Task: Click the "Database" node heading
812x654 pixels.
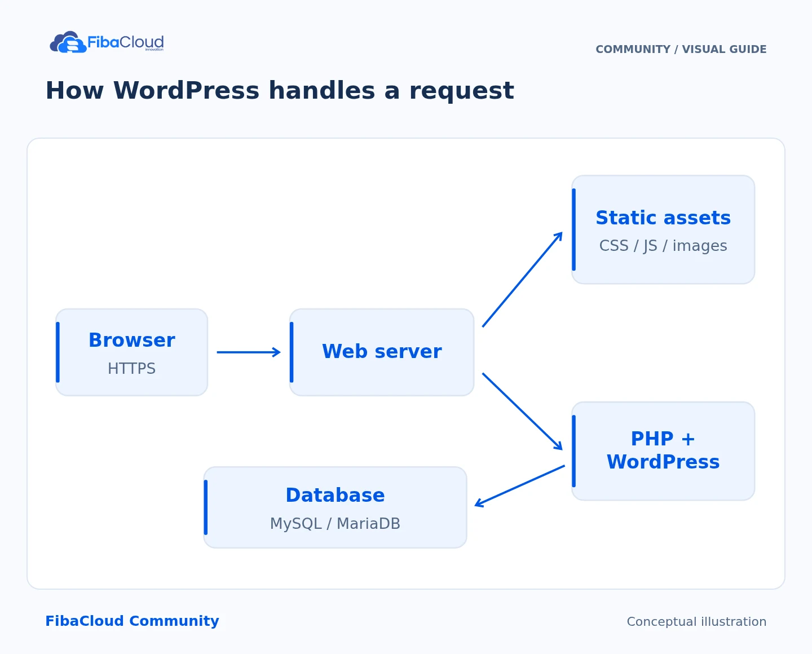Action: click(336, 496)
